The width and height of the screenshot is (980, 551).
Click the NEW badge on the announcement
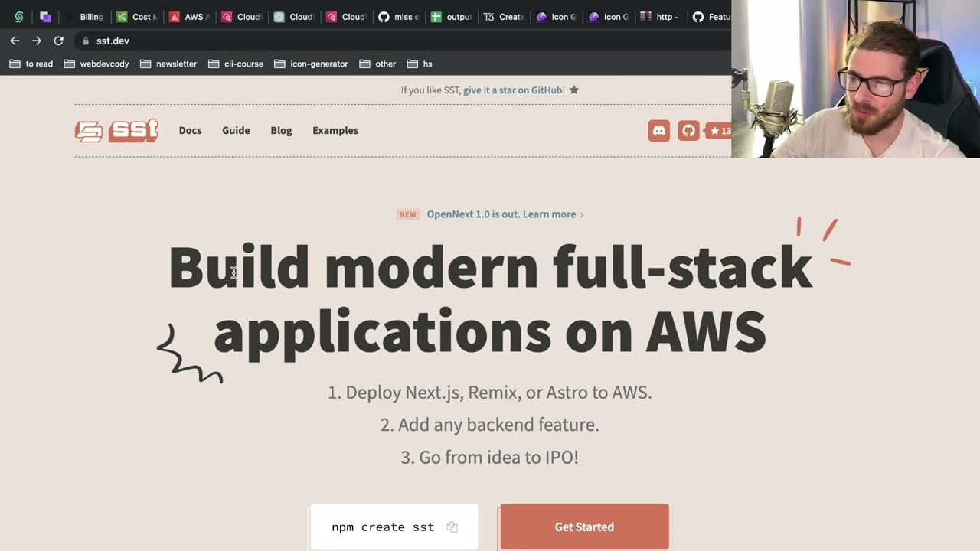pyautogui.click(x=408, y=214)
